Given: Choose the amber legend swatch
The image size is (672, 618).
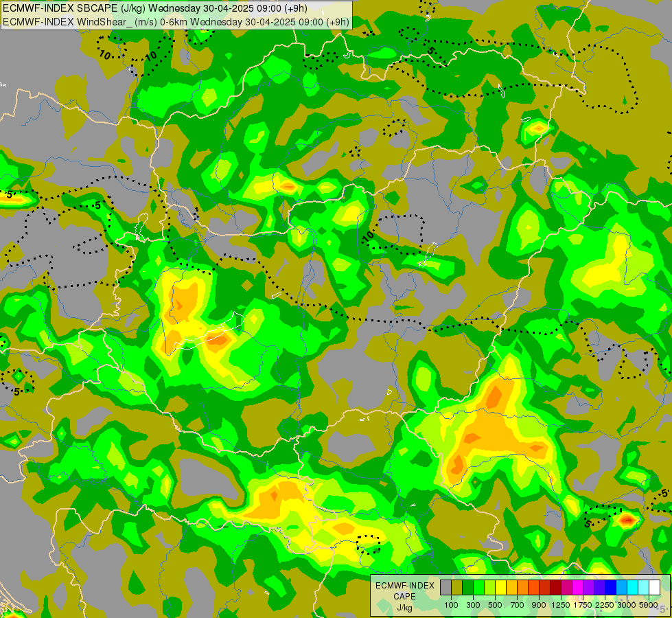Looking at the screenshot, I should 511,588.
